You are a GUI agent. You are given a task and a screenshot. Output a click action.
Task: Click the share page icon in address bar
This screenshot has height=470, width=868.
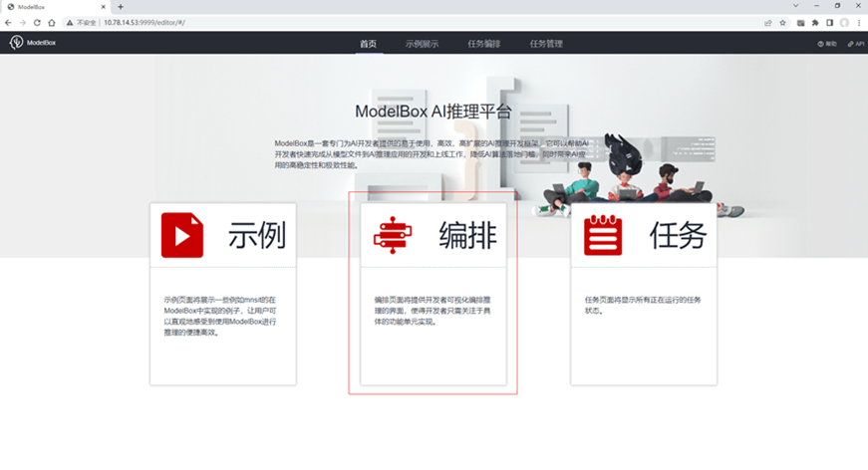pos(767,23)
